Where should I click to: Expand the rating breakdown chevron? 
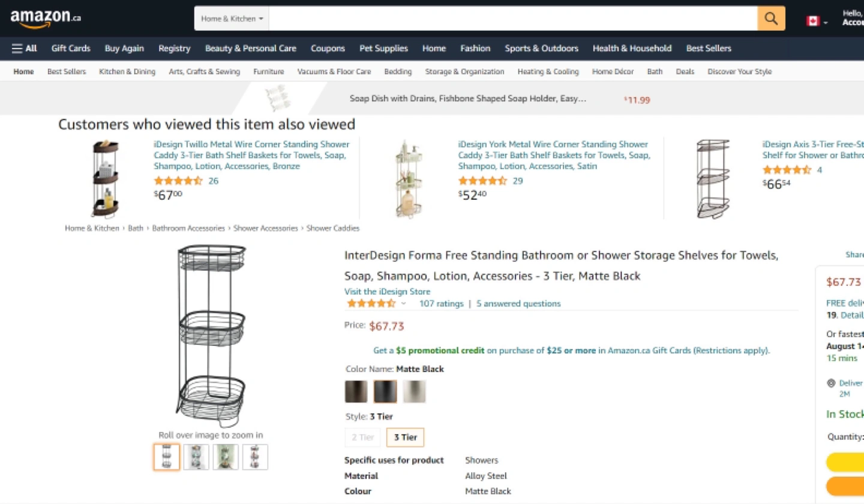403,304
